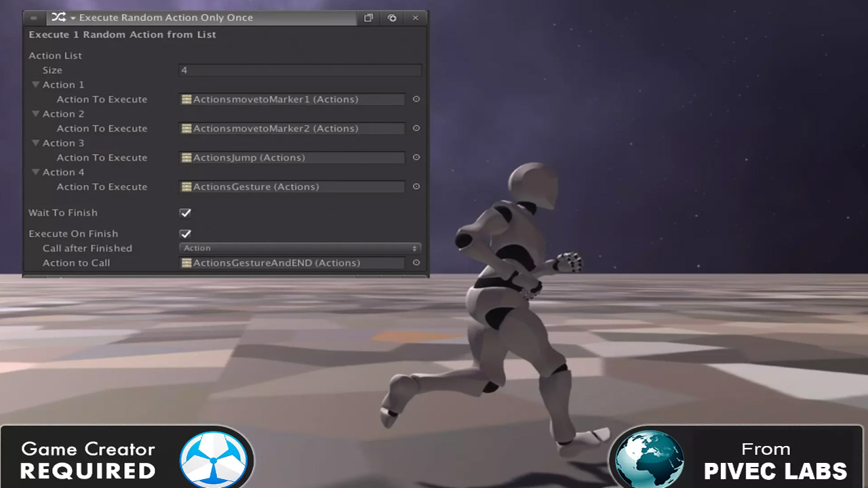868x488 pixels.
Task: Collapse the Action 4 foldout arrow
Action: coord(36,172)
